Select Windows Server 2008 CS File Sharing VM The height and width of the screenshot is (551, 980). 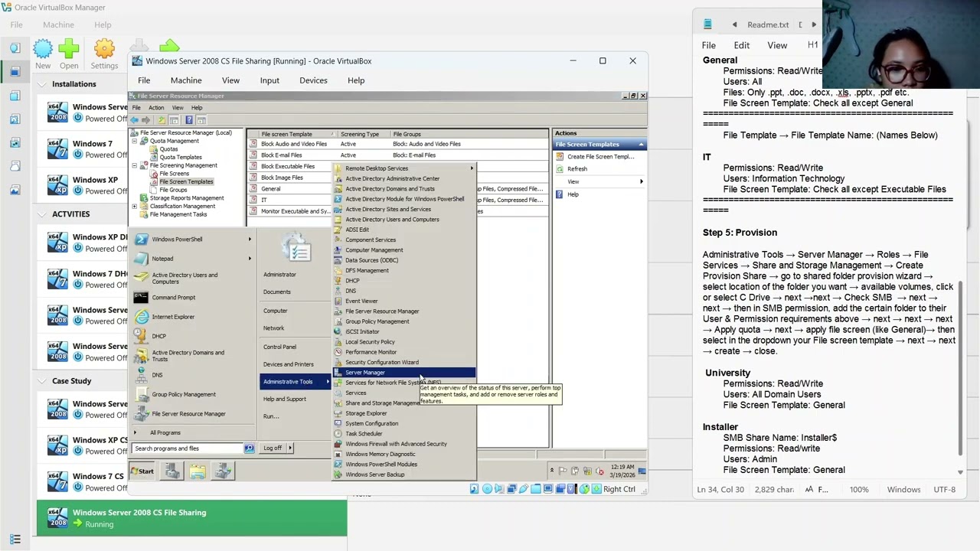191,518
